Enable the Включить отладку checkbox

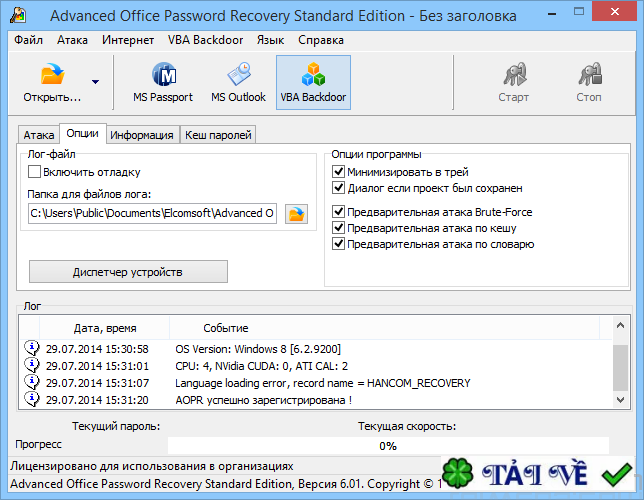(x=34, y=172)
